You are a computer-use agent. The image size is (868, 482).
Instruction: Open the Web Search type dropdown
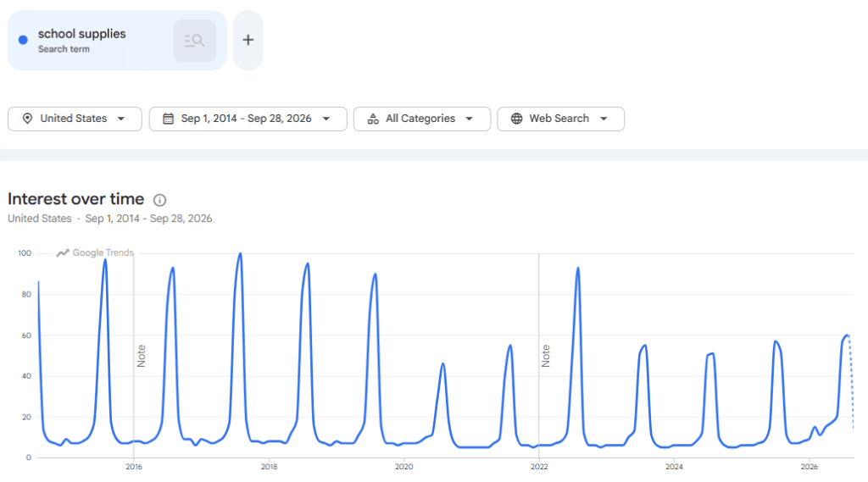(x=561, y=119)
